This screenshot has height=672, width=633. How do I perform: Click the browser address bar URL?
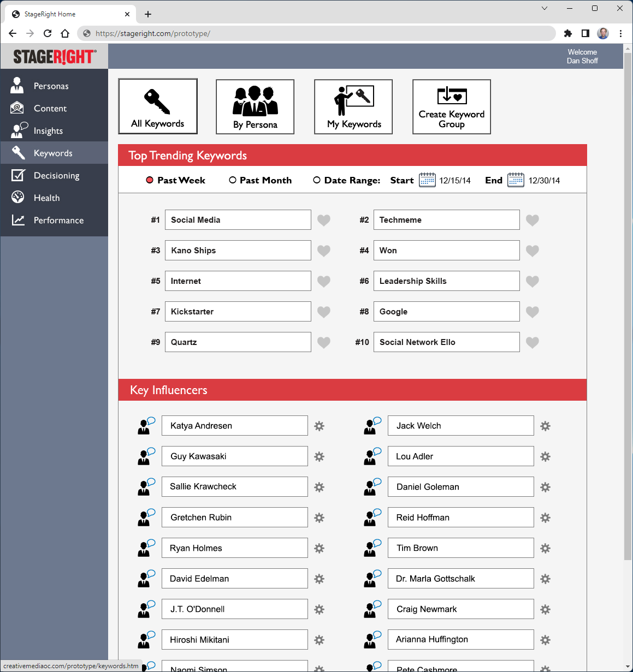(153, 33)
